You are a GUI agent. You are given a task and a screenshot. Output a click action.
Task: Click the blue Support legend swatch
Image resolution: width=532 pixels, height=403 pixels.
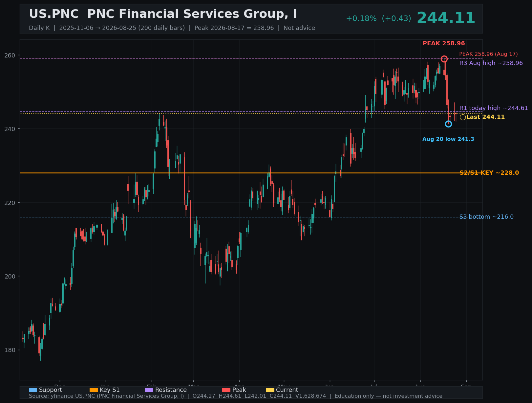(33, 390)
